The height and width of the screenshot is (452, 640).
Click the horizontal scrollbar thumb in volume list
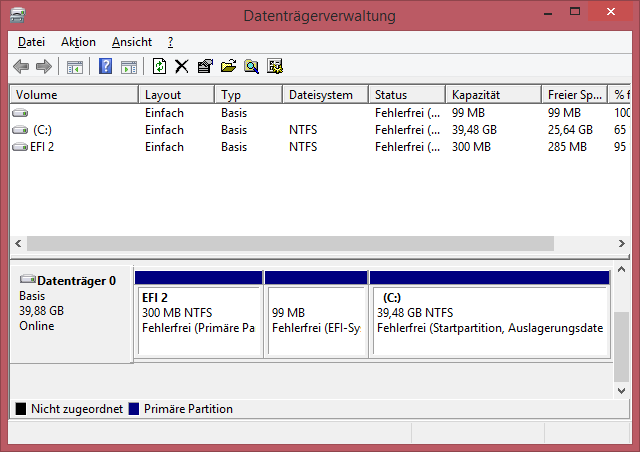[290, 244]
